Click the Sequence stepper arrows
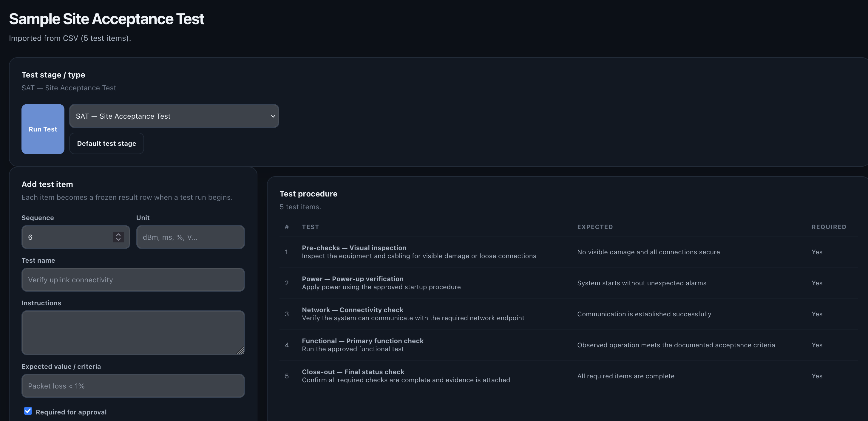Screen dimensions: 868x421 tap(118, 237)
